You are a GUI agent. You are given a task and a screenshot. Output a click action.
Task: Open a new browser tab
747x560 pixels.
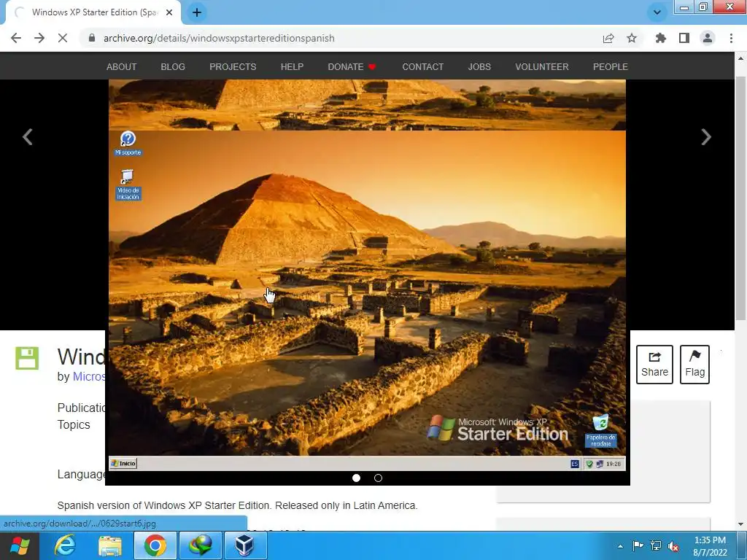(197, 12)
